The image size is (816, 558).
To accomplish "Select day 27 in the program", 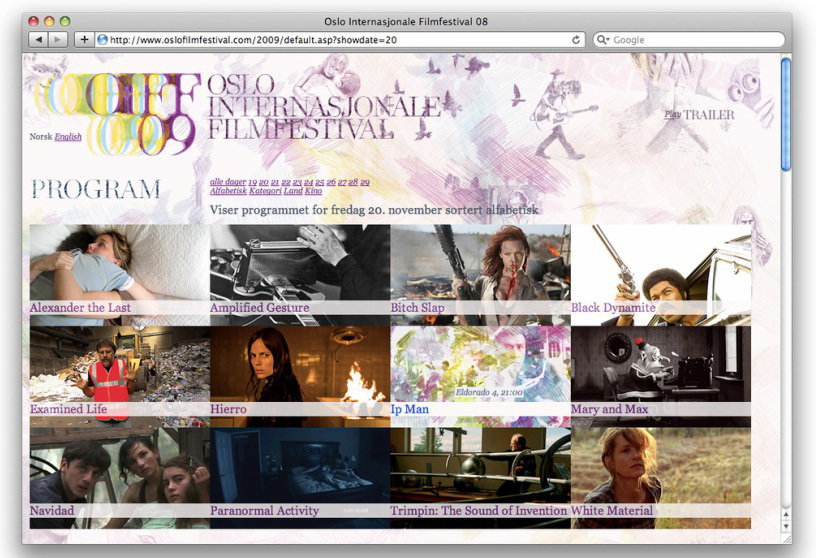I will point(342,182).
